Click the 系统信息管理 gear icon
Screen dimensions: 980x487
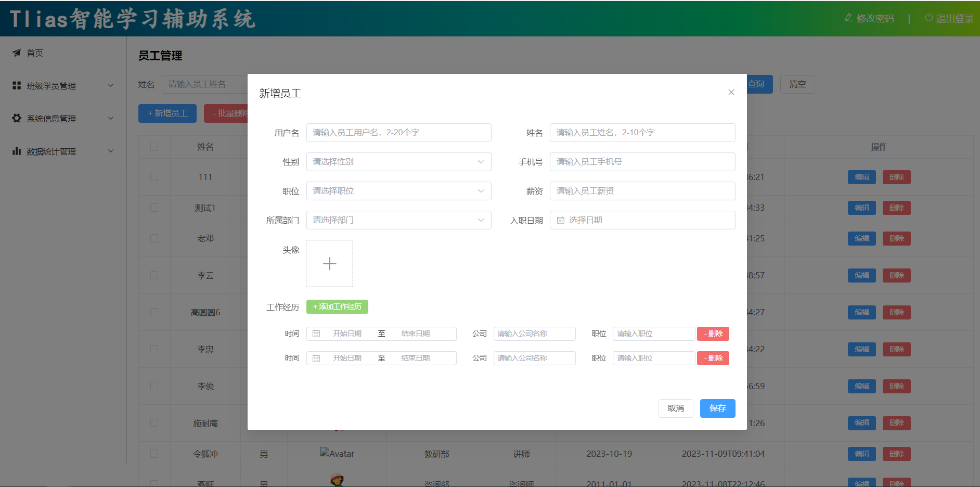(17, 119)
